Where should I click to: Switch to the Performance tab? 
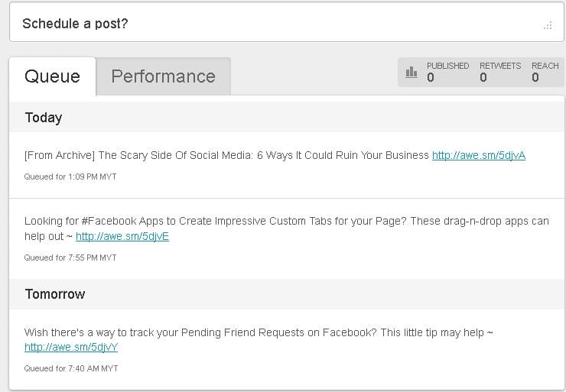click(163, 76)
